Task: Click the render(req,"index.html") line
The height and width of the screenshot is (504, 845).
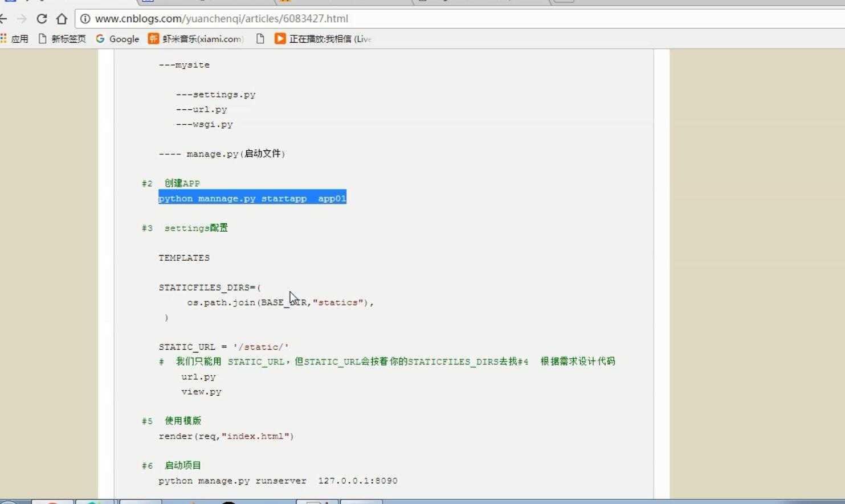Action: (226, 436)
